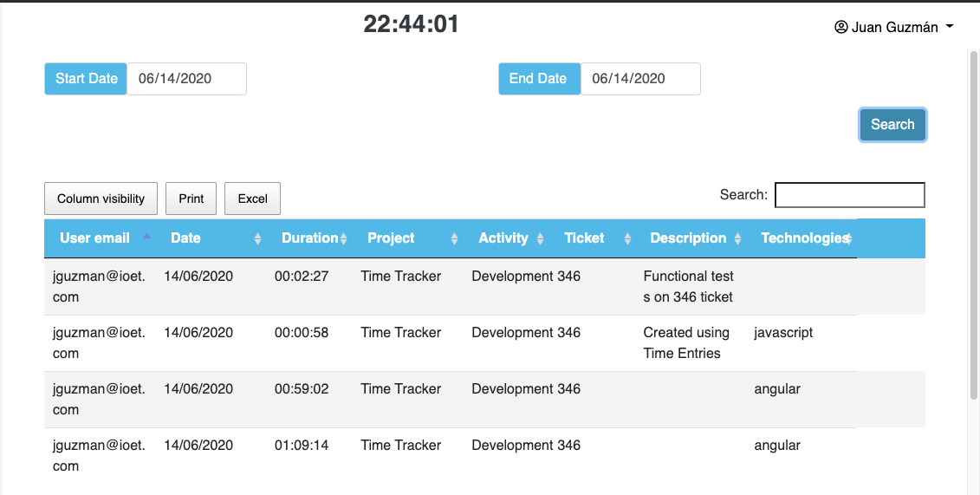Open the Juan Guzmán user menu

tap(893, 27)
